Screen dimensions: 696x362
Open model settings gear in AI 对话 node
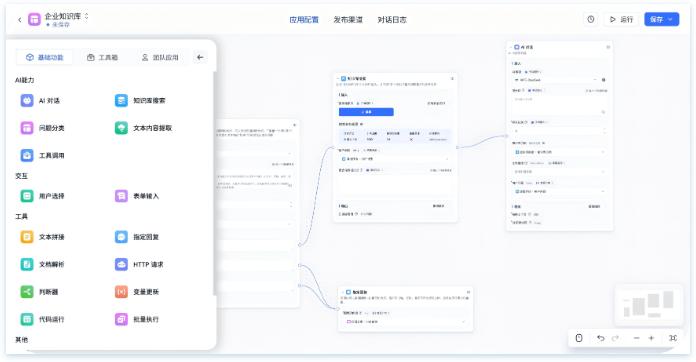pyautogui.click(x=604, y=80)
